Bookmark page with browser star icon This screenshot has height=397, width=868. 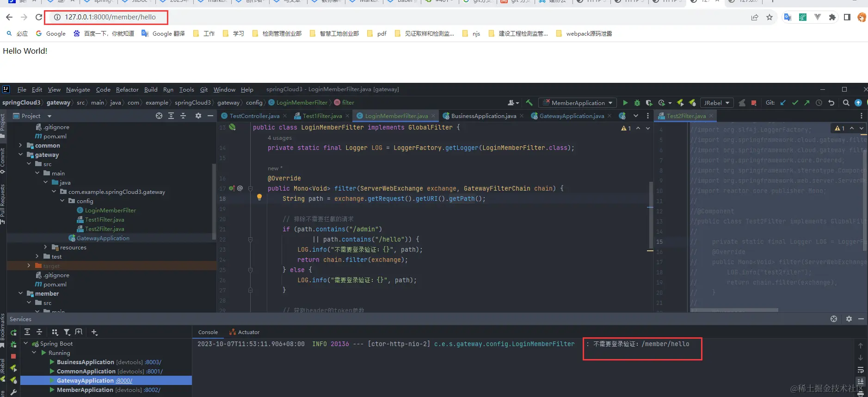point(770,17)
